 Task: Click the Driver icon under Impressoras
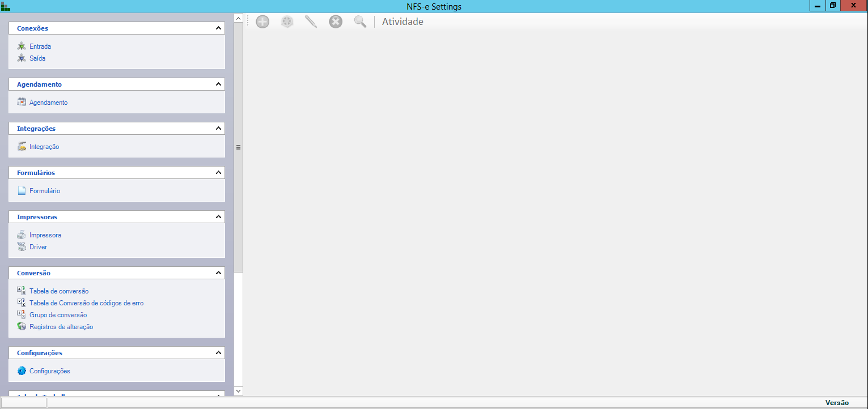(x=22, y=247)
